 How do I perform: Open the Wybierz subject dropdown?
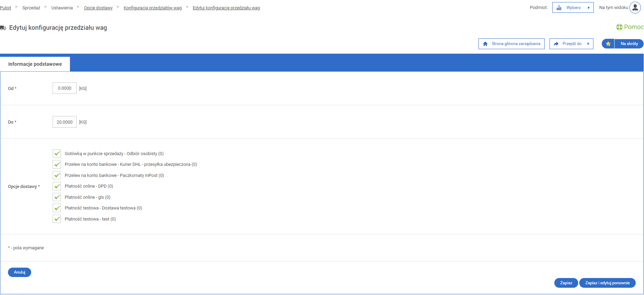(x=573, y=8)
